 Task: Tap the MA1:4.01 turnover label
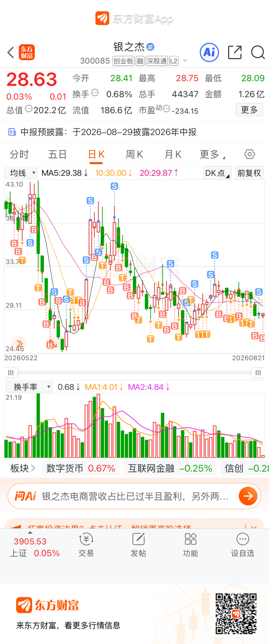click(104, 387)
